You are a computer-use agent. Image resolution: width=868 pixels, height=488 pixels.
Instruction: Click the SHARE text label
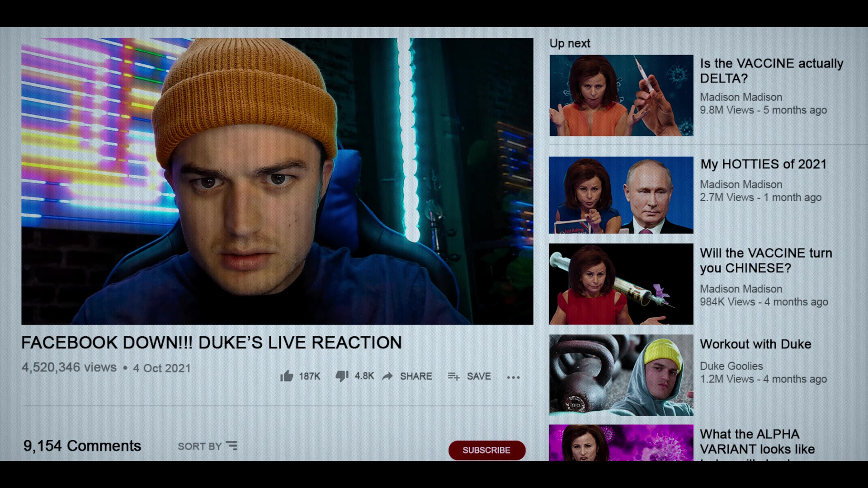click(416, 376)
